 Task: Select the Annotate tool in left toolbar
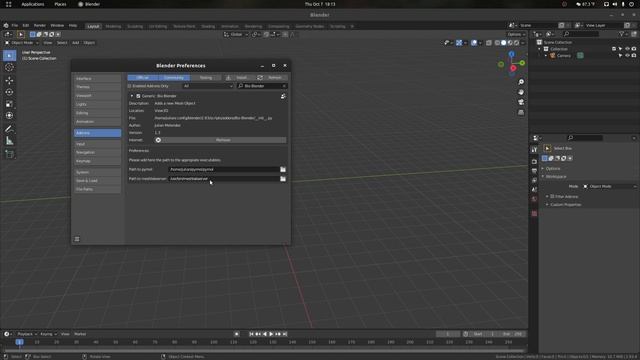click(9, 129)
